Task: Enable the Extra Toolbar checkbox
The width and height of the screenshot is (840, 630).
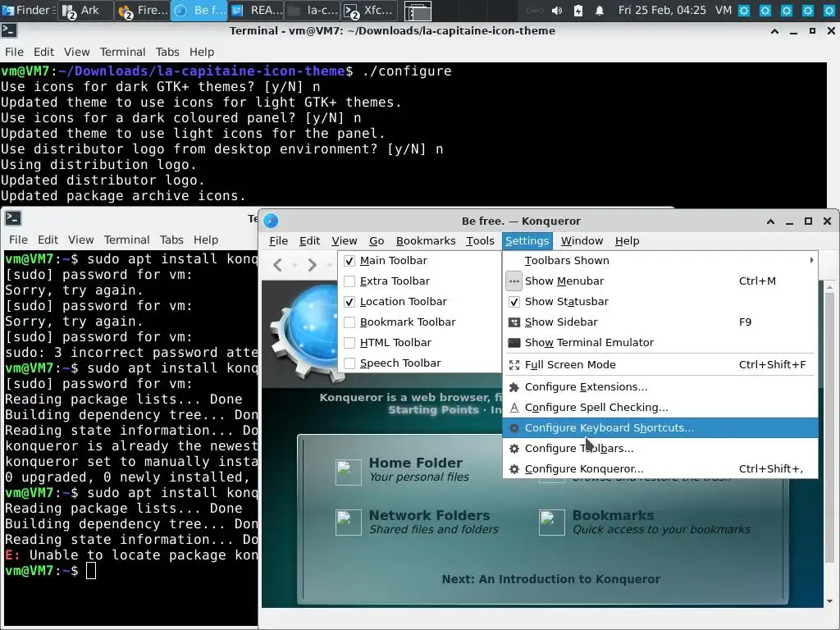Action: [349, 281]
